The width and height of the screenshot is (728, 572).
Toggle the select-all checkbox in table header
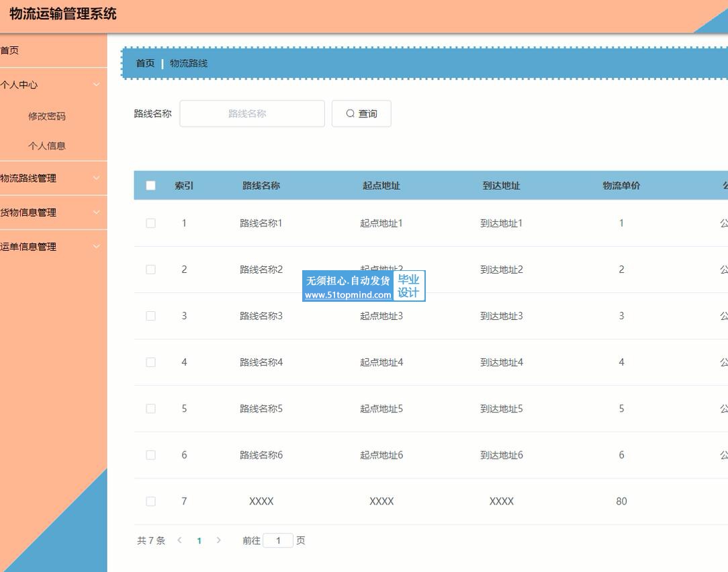[150, 186]
